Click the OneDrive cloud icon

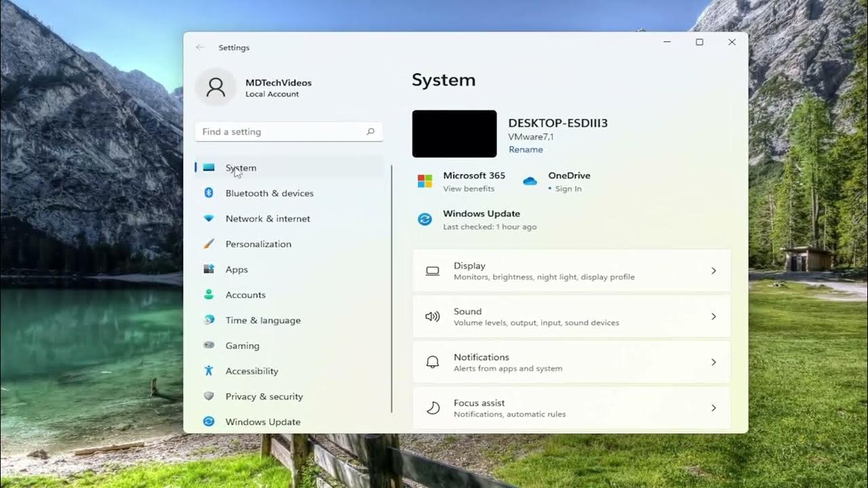[x=530, y=181]
